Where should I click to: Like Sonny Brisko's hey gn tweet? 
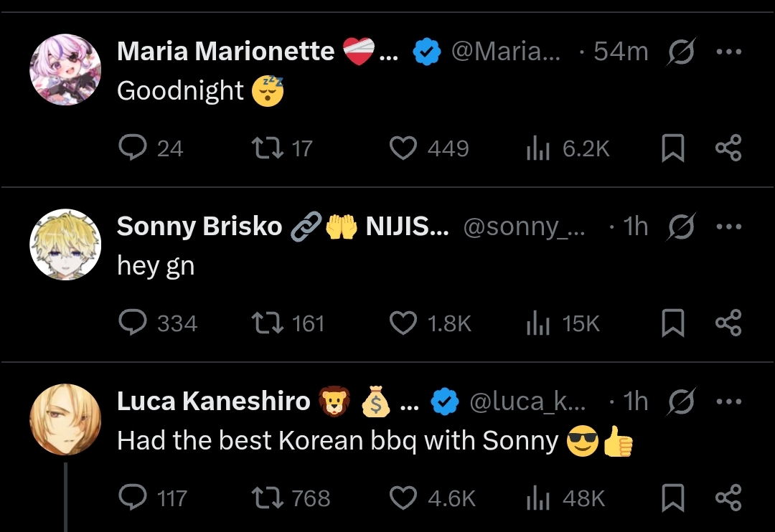[x=403, y=323]
